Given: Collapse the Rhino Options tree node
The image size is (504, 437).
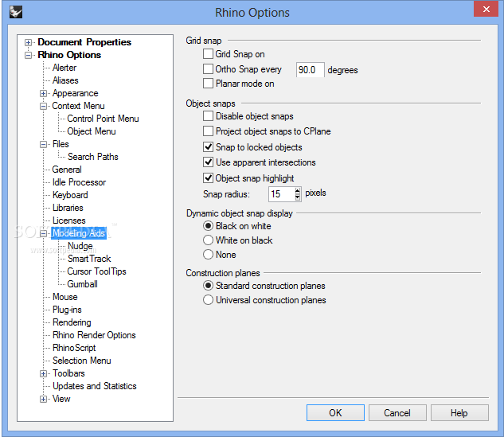Looking at the screenshot, I should (29, 55).
